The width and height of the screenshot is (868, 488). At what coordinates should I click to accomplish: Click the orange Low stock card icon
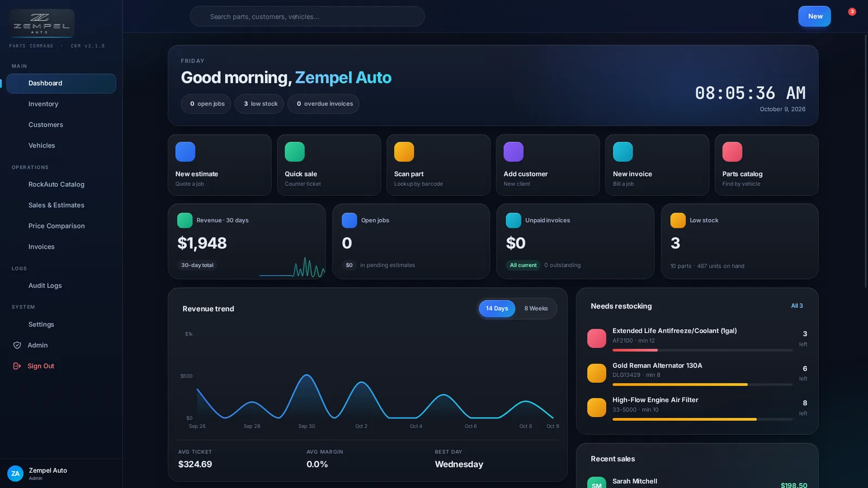click(x=678, y=220)
